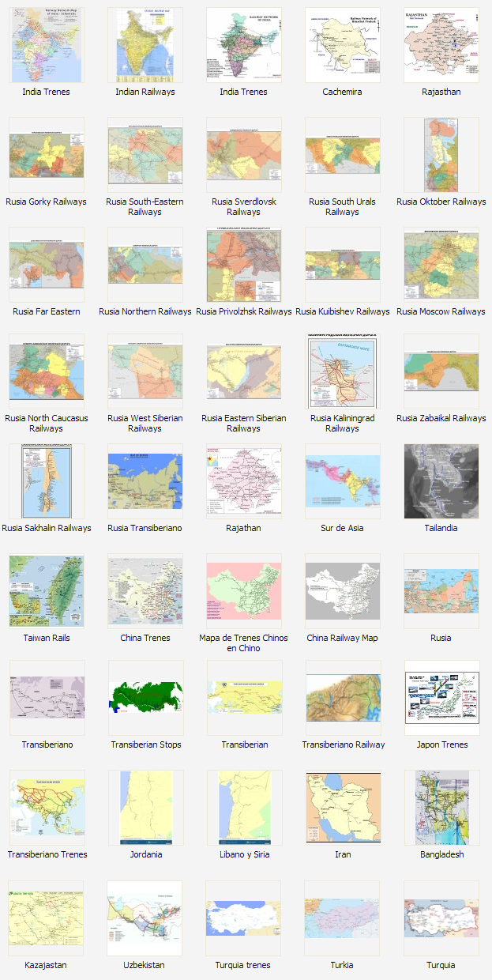This screenshot has width=492, height=980.
Task: Open the Sur de Asia thumbnail
Action: pos(343,481)
